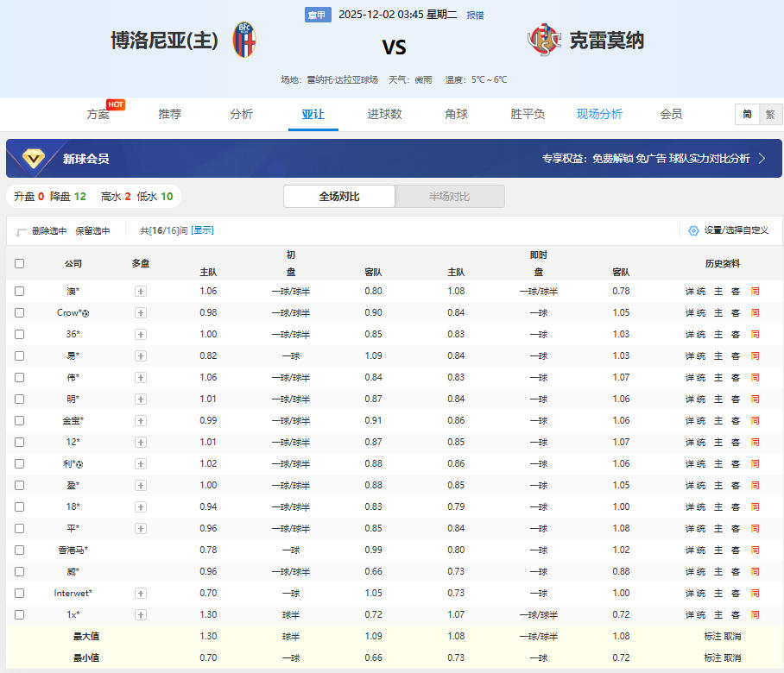Switch language to traditional with 繁 button
This screenshot has width=784, height=673.
pos(770,114)
